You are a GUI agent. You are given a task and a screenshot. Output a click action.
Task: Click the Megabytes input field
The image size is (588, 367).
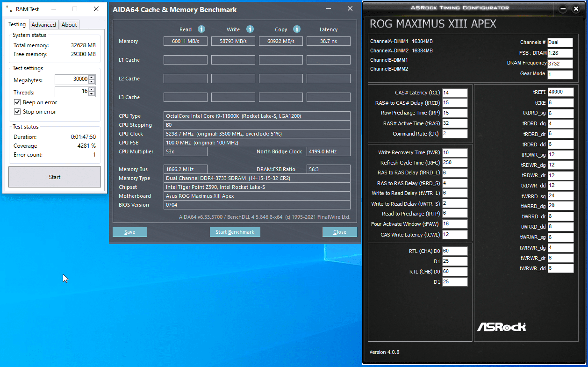click(x=72, y=80)
